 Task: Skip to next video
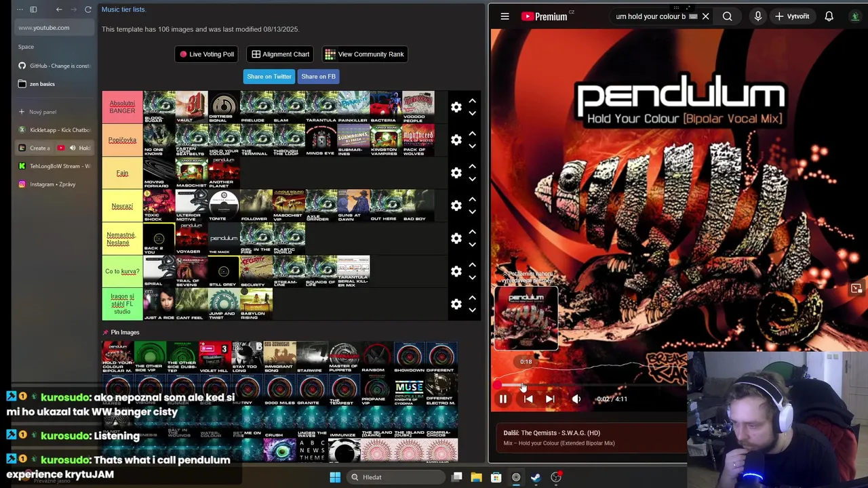550,399
